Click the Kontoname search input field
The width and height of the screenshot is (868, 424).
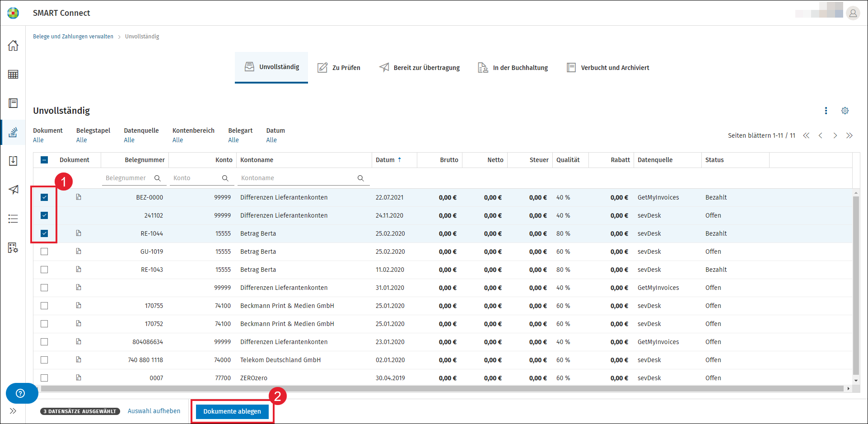(x=303, y=178)
